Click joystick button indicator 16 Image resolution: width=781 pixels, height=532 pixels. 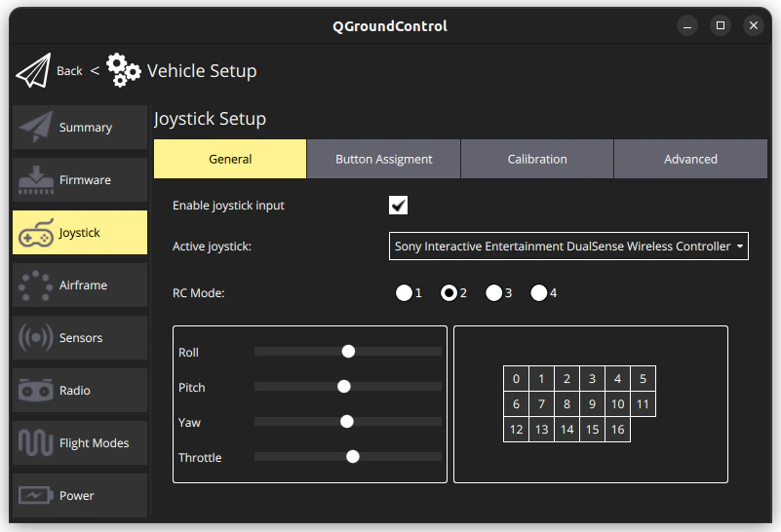click(617, 430)
